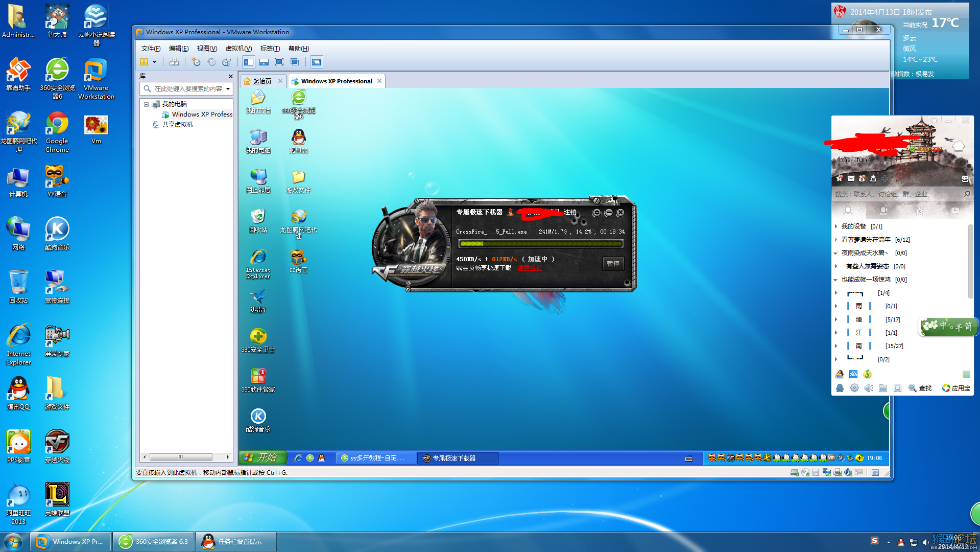Collapse the 我的电脑 tree node
The width and height of the screenshot is (980, 552).
point(147,104)
